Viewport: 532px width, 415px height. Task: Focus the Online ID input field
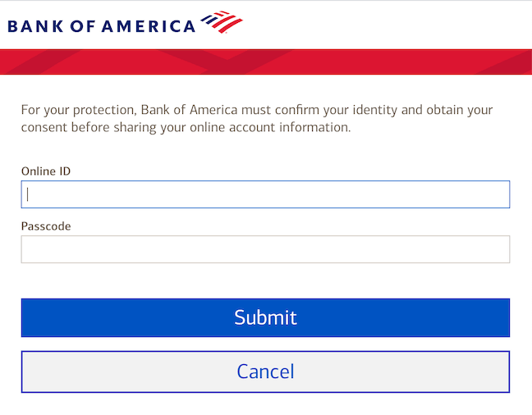(x=265, y=194)
